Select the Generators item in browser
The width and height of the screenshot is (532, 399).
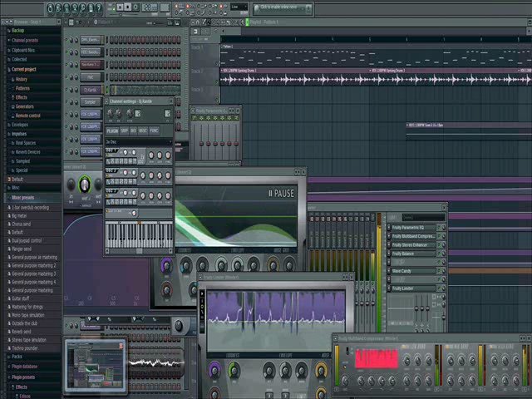point(24,106)
